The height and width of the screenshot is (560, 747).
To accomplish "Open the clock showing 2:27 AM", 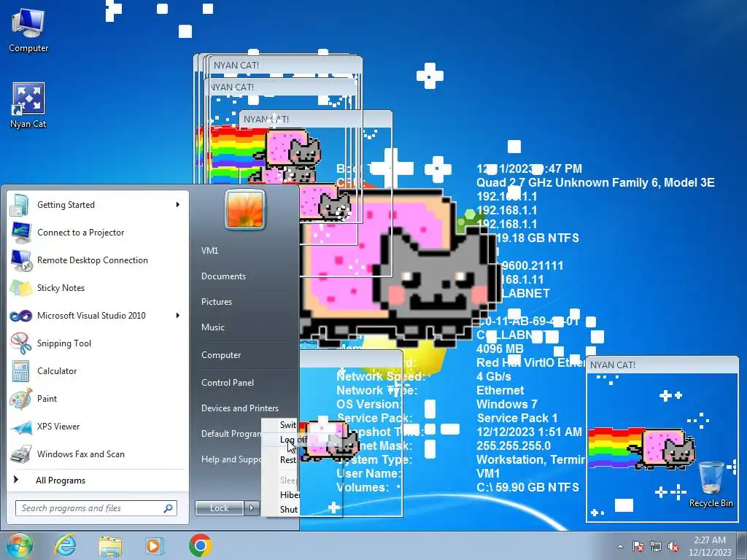I will (710, 545).
